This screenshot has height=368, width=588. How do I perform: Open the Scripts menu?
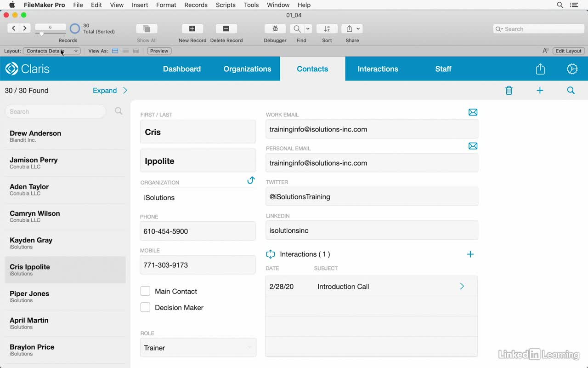point(226,5)
